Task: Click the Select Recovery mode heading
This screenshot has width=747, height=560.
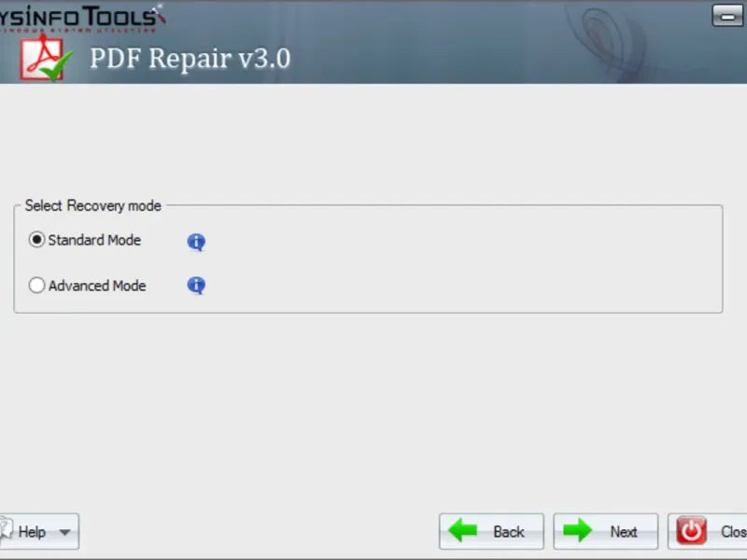Action: pos(92,205)
